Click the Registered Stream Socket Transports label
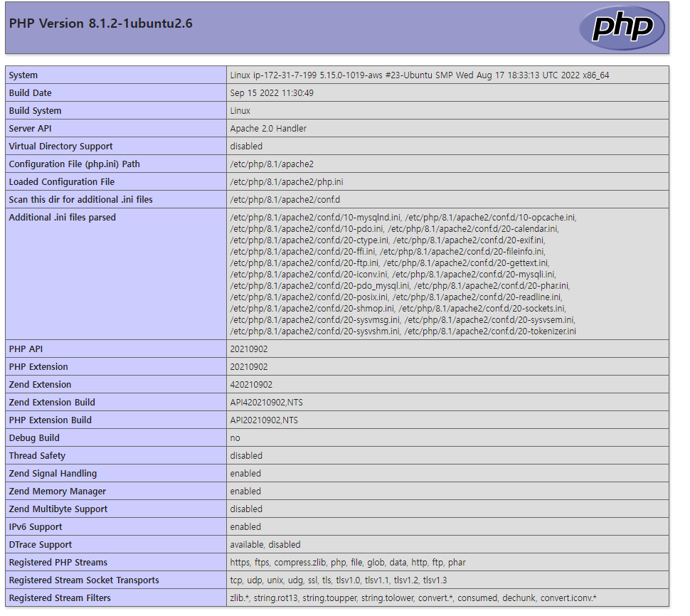Screen dimensions: 690x616 click(x=84, y=580)
